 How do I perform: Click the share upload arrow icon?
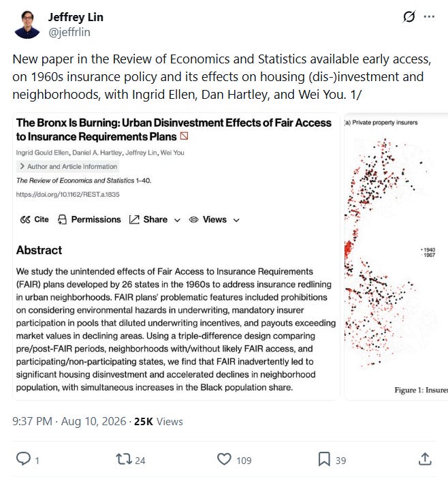tap(425, 459)
